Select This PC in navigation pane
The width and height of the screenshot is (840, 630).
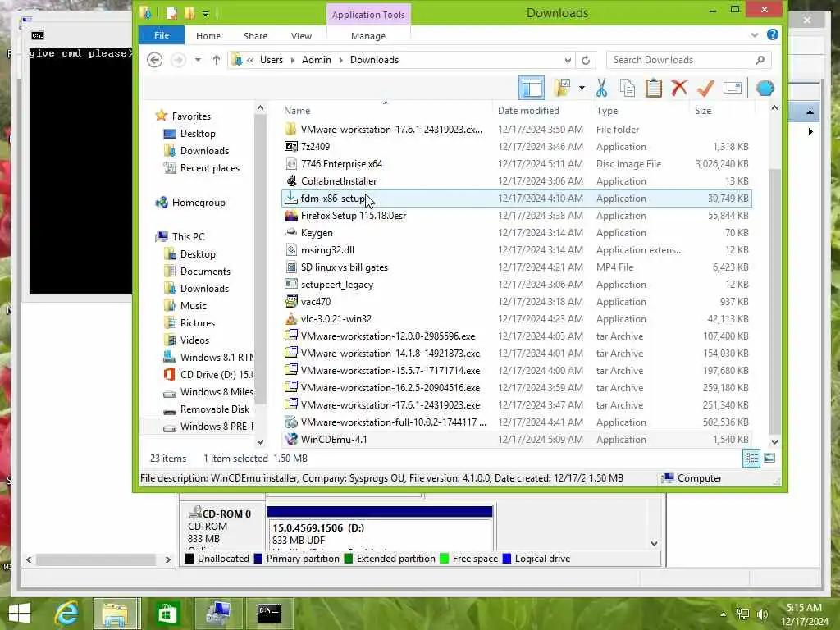[188, 237]
